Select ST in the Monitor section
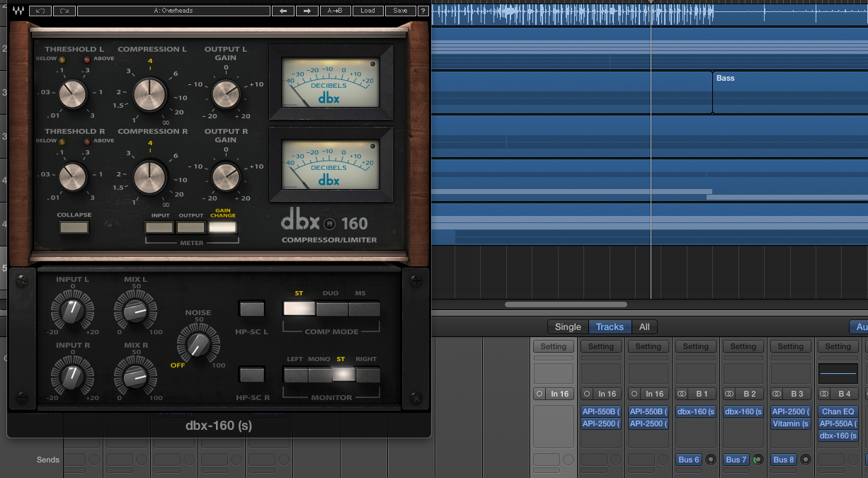The image size is (868, 478). coord(343,375)
